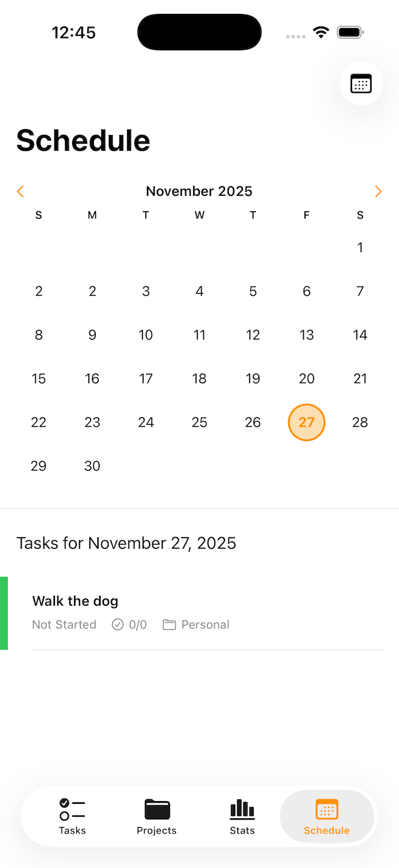Select November 28 in the calendar
The image size is (399, 868).
click(x=360, y=422)
